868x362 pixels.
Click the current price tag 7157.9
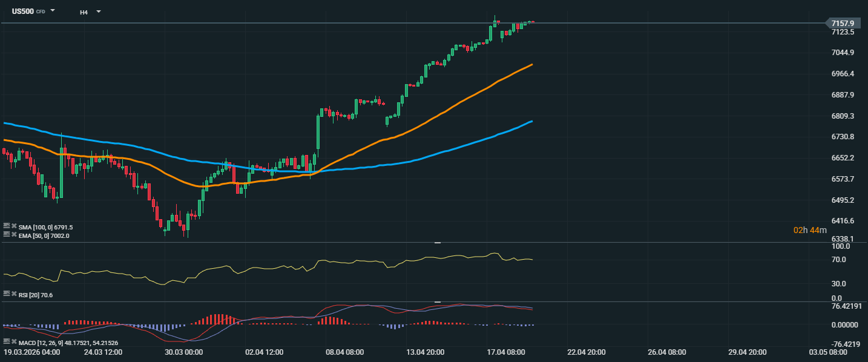coord(843,23)
